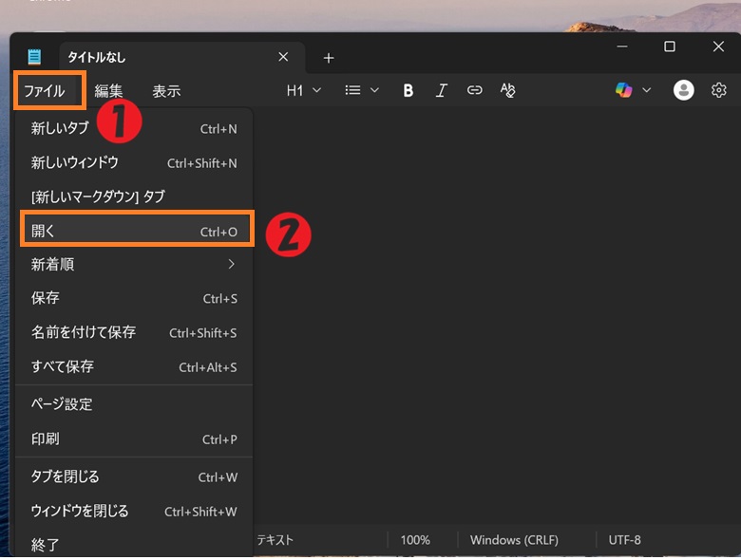Click the Notepad app icon in title bar
This screenshot has height=560, width=741.
tap(34, 57)
